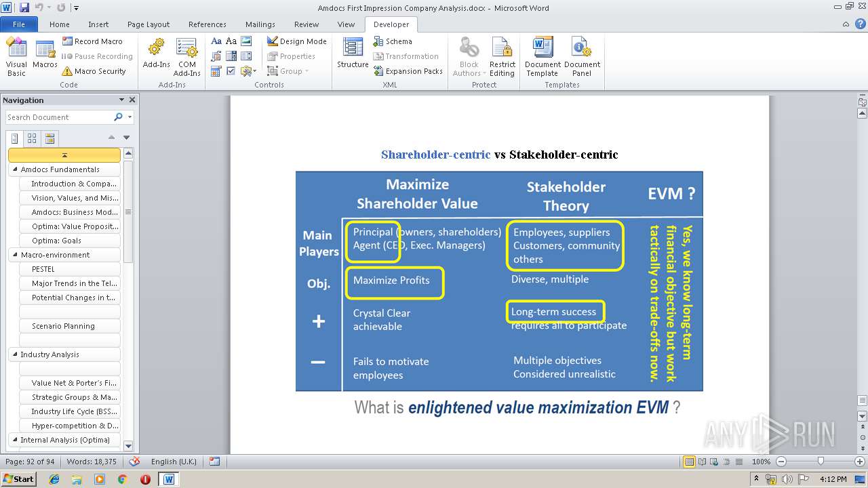Open Windows Start menu
The image size is (868, 488).
tap(18, 479)
